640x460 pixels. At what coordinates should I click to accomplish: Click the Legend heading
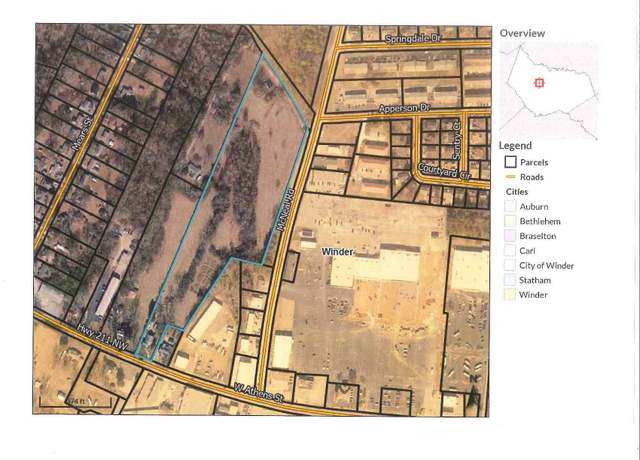[x=515, y=145]
